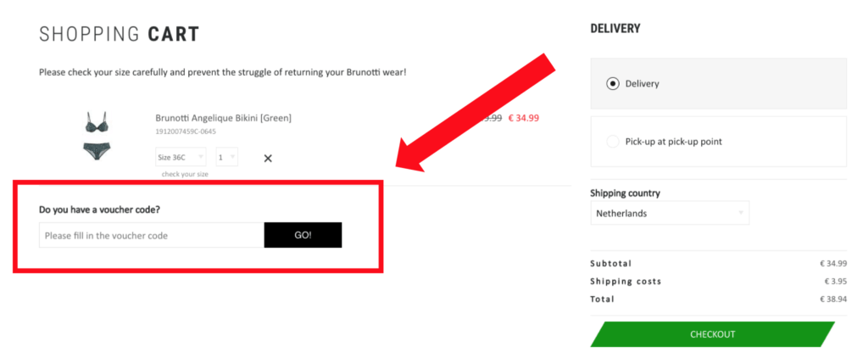Screen dimensions: 868x364
Task: Click the product code 1912007459C-0645
Action: tap(186, 132)
